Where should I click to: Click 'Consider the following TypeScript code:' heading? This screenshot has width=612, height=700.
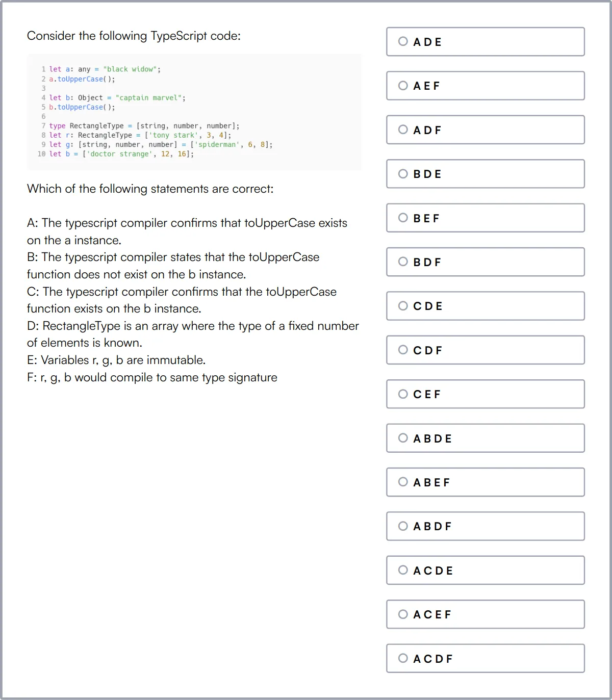(x=134, y=36)
